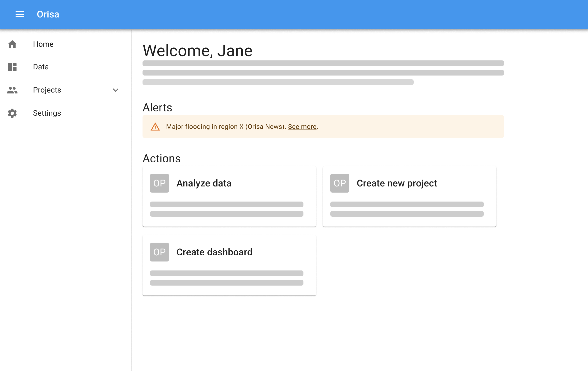Click the Create new project action icon
The height and width of the screenshot is (371, 588).
tap(340, 183)
